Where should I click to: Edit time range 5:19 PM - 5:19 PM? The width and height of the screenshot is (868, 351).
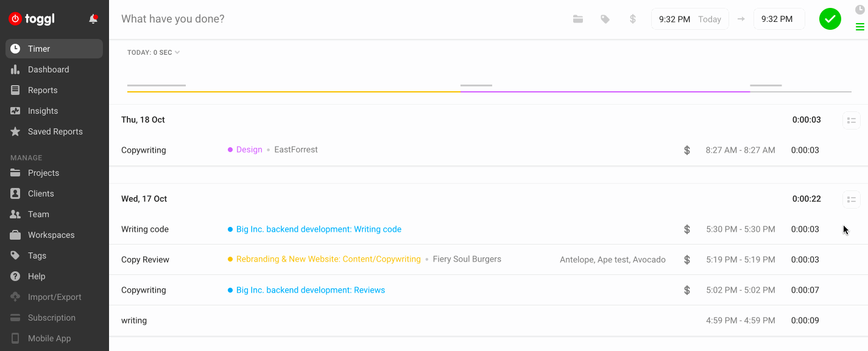[x=740, y=260]
